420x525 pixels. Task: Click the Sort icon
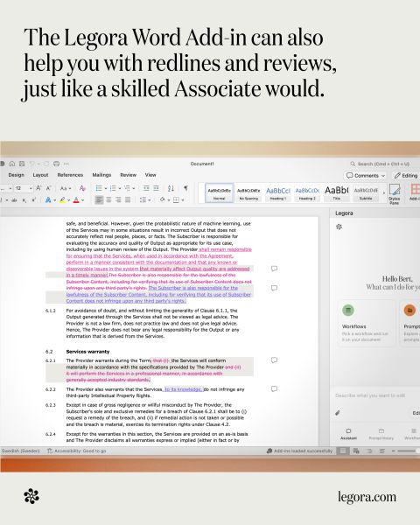click(x=171, y=188)
